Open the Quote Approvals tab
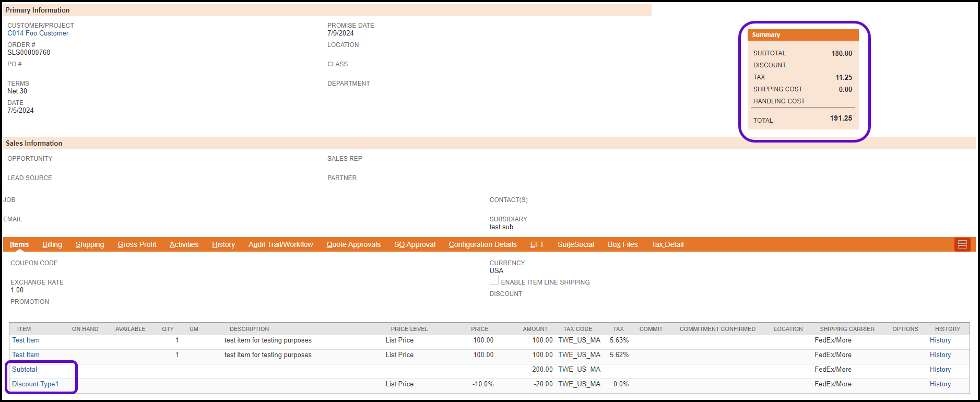Screen dimensions: 980x402 click(x=353, y=244)
